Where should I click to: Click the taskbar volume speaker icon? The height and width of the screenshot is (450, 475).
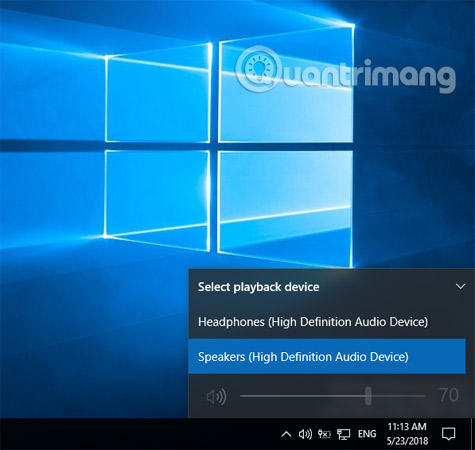pos(305,434)
